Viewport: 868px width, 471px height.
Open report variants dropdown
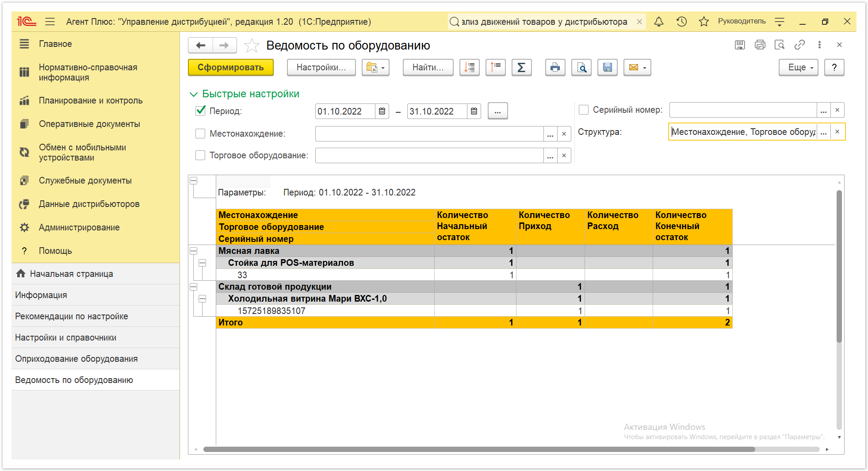(375, 67)
